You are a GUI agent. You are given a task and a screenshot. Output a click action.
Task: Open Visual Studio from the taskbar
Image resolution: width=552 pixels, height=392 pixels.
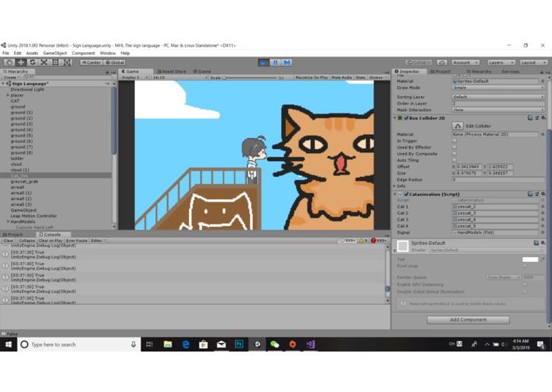click(x=310, y=344)
